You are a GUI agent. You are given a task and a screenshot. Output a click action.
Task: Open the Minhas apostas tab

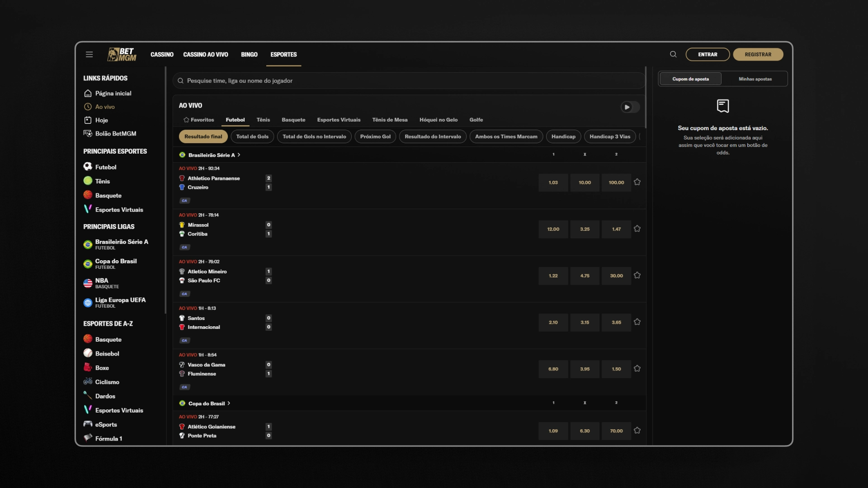click(755, 79)
